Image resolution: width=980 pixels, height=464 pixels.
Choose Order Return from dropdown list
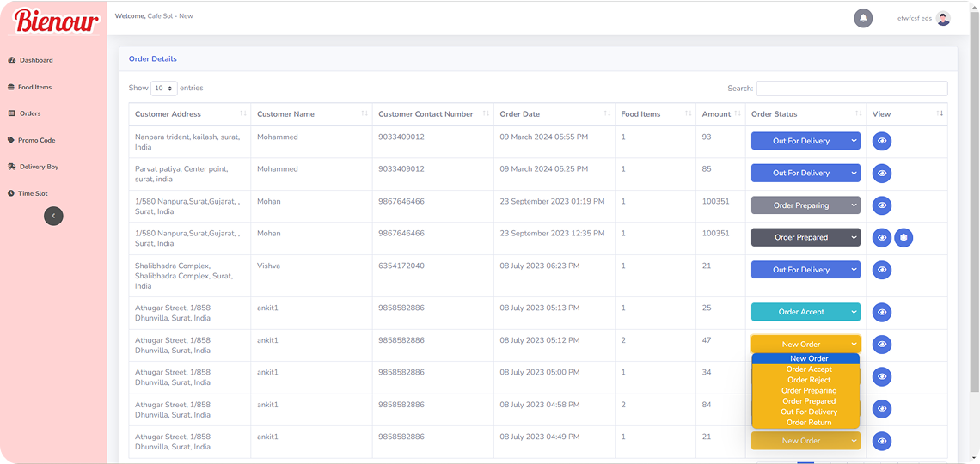(x=805, y=422)
